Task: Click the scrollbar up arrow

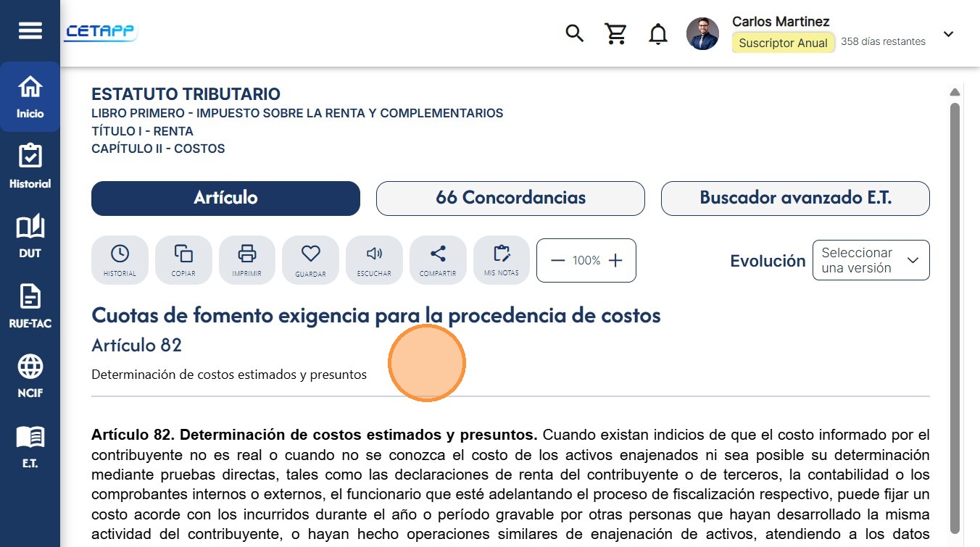Action: (955, 92)
